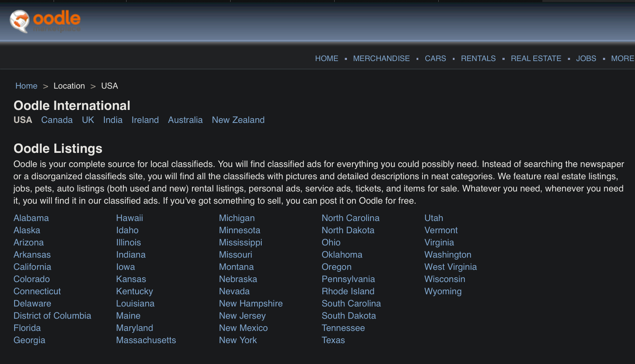Browse Missouri classifieds
The image size is (635, 364).
pyautogui.click(x=236, y=255)
